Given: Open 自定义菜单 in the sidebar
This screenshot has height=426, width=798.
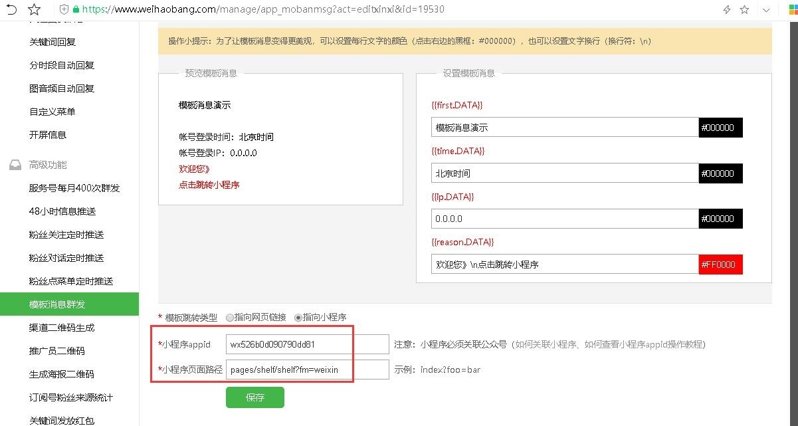Looking at the screenshot, I should pyautogui.click(x=52, y=111).
